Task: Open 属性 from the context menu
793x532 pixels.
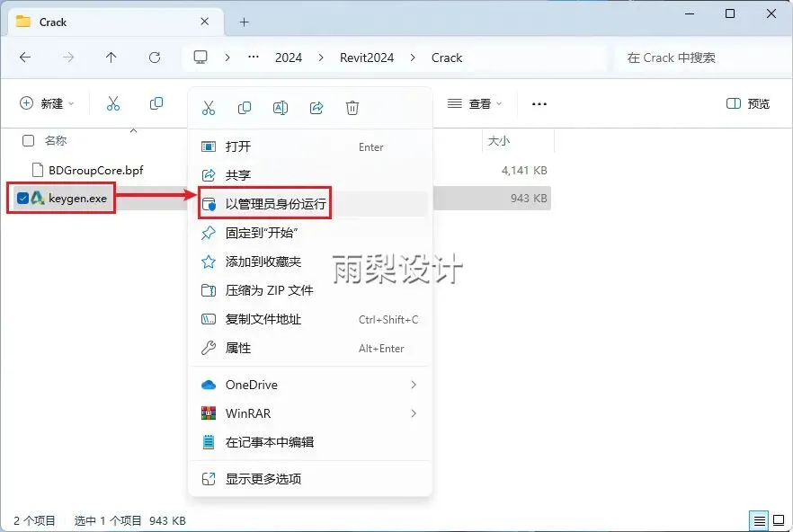Action: [309, 348]
